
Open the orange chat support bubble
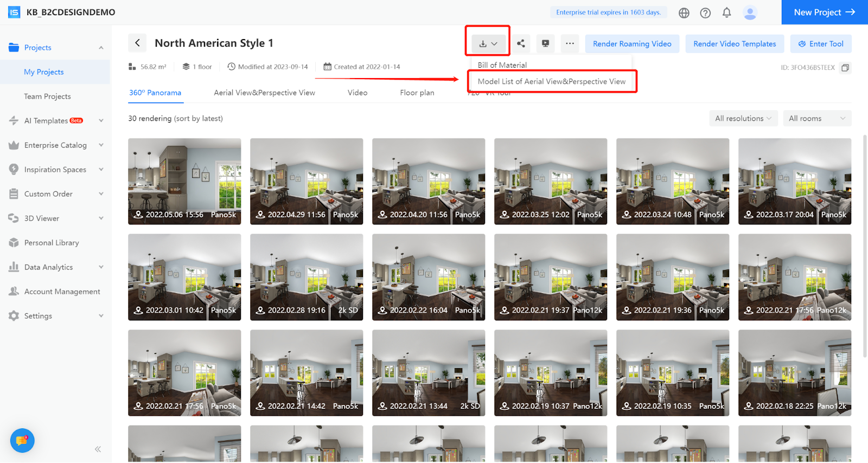[x=22, y=440]
